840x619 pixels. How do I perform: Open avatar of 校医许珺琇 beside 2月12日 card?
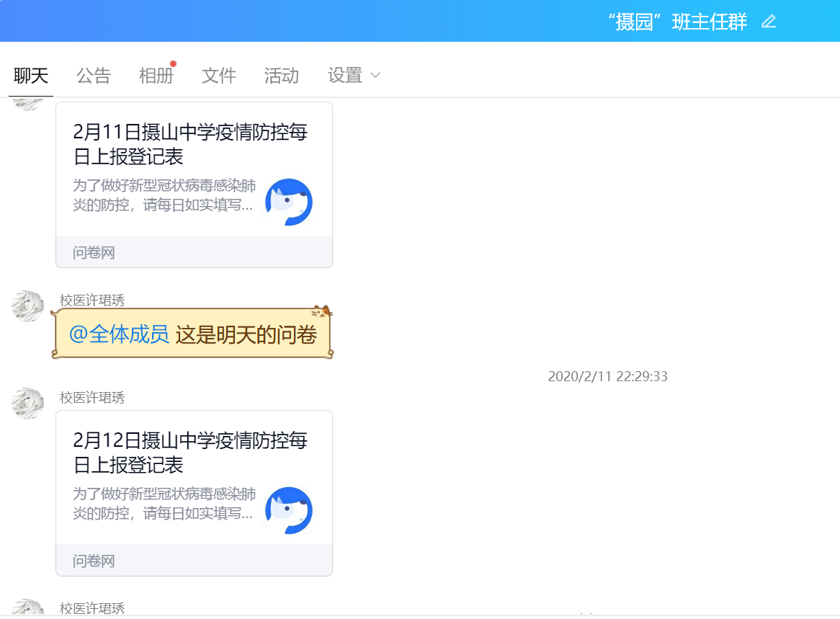tap(28, 403)
